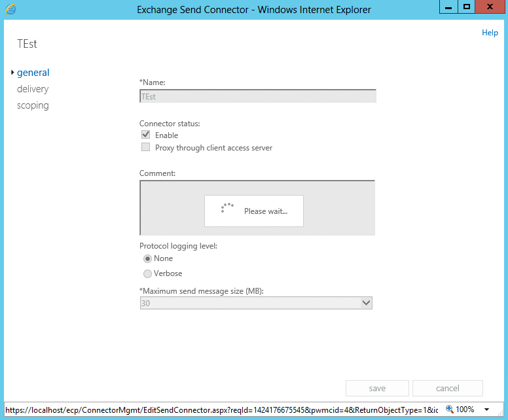Click the window resize grip corner
The height and width of the screenshot is (420, 508).
(x=501, y=413)
